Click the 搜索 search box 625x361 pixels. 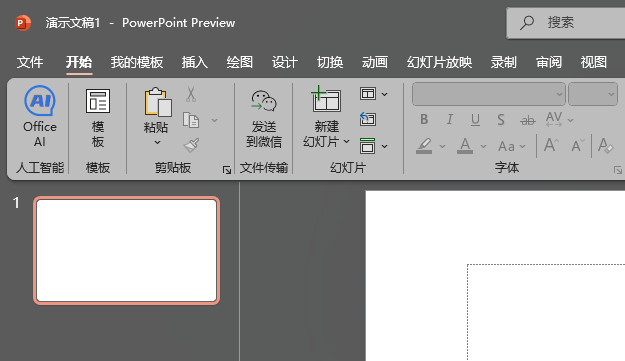tap(566, 23)
